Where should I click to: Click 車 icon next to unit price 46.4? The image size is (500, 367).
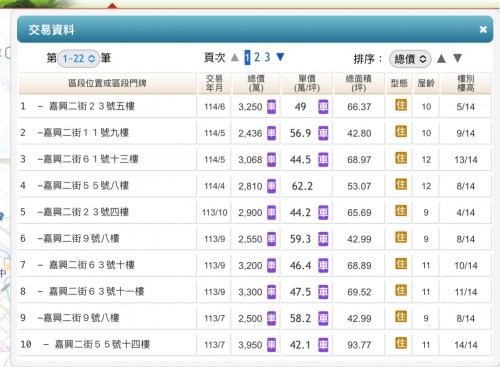click(x=323, y=265)
